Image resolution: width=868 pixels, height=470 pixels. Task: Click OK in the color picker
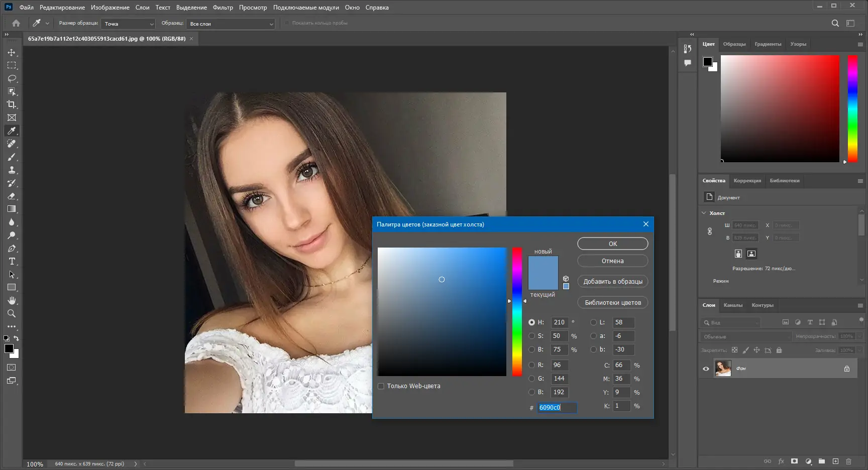tap(612, 244)
